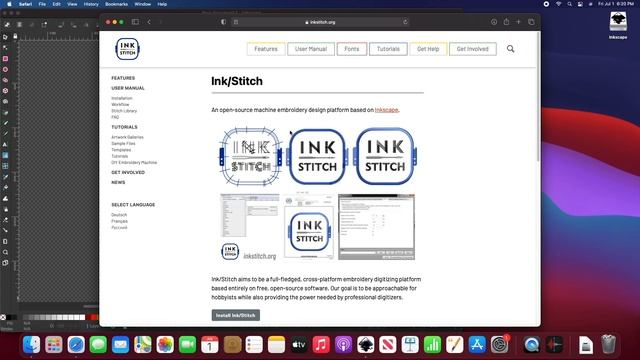Show Safari tab overview

tap(531, 22)
